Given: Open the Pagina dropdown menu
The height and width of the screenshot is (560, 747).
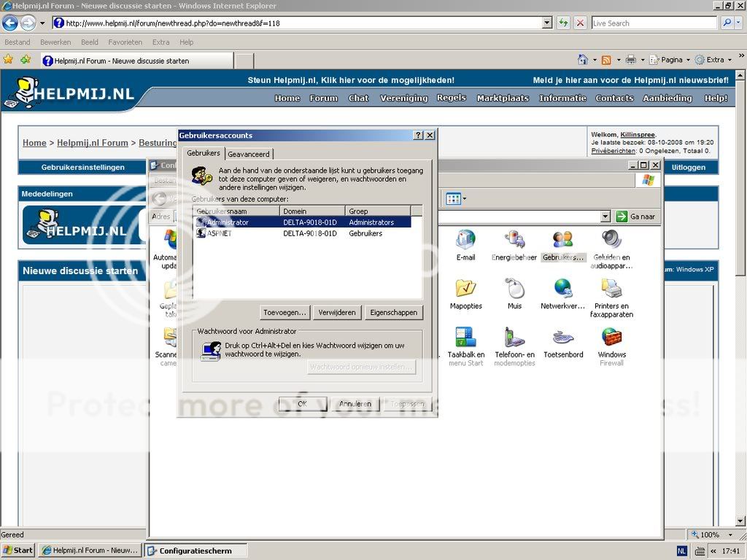Looking at the screenshot, I should tap(670, 60).
